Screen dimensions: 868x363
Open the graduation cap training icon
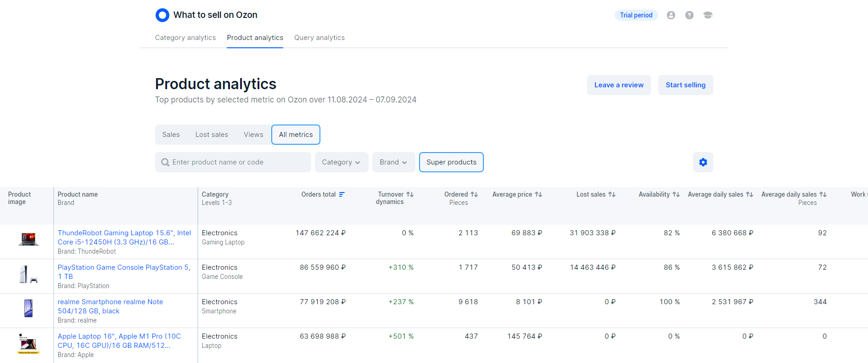(x=707, y=15)
